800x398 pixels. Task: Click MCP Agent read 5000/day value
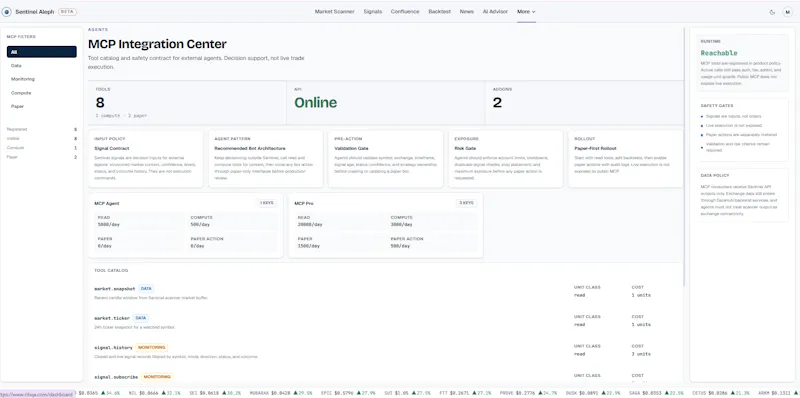coord(108,225)
